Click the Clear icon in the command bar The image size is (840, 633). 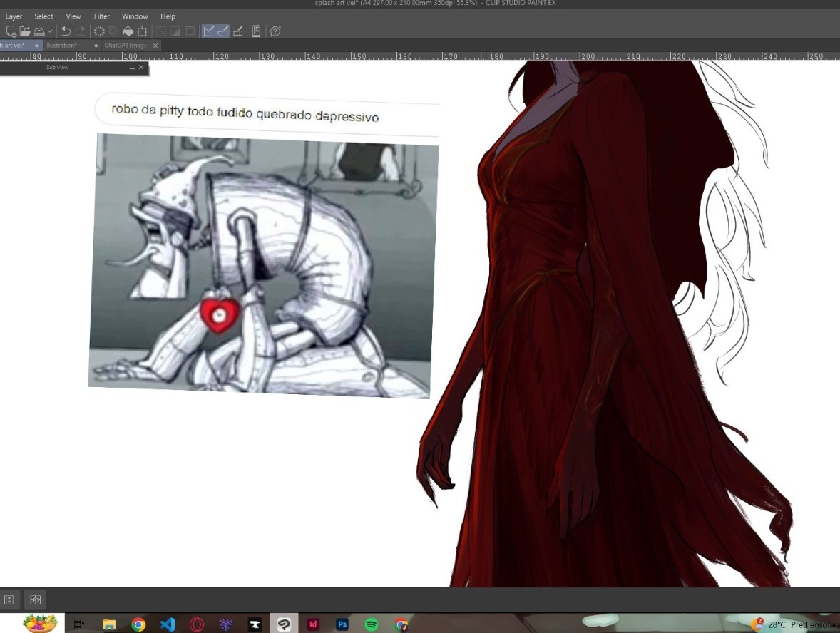(99, 31)
